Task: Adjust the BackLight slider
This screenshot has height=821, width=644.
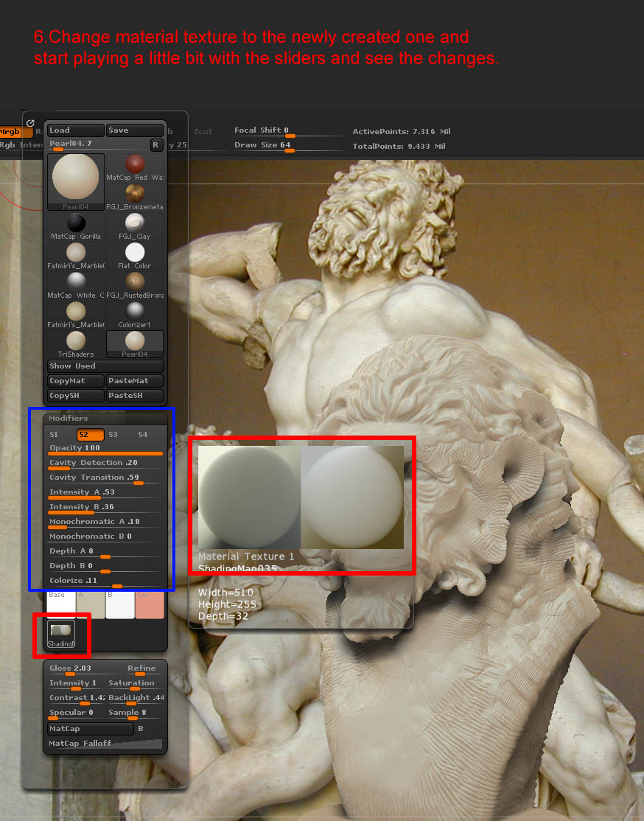Action: coord(135,699)
